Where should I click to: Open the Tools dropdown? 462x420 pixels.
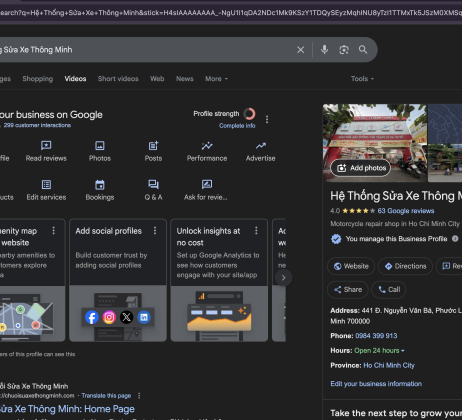[362, 79]
